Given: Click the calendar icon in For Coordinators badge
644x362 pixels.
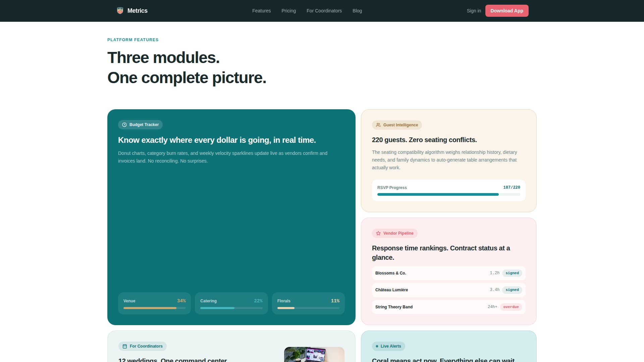Looking at the screenshot, I should 125,346.
